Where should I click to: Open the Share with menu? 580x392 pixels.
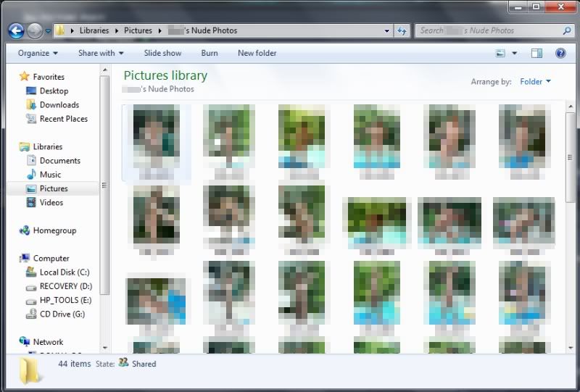click(101, 53)
